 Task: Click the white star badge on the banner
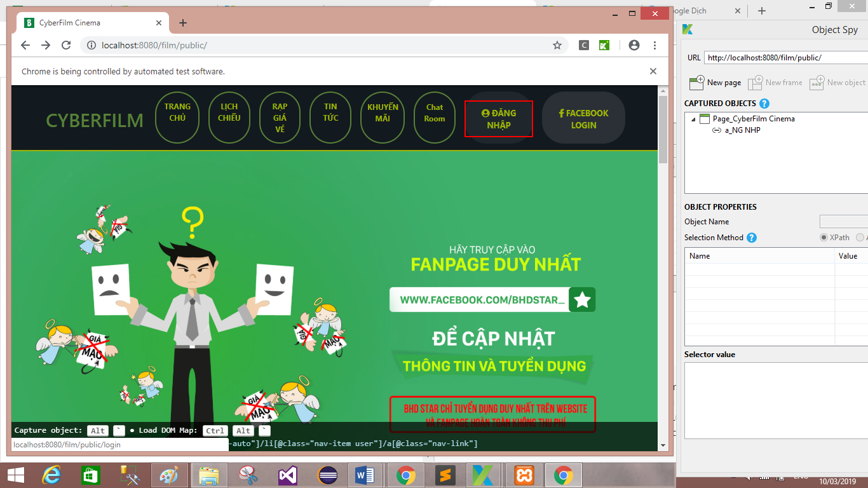coord(582,299)
